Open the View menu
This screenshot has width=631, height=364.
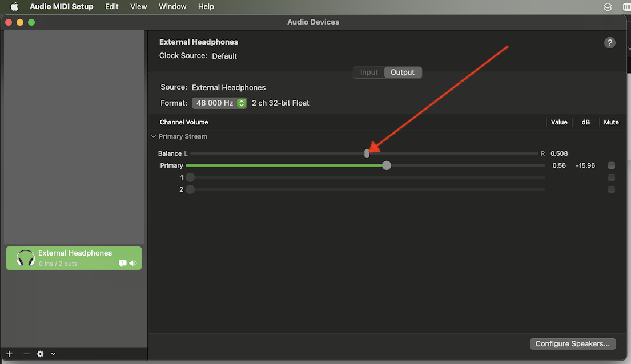pyautogui.click(x=138, y=6)
